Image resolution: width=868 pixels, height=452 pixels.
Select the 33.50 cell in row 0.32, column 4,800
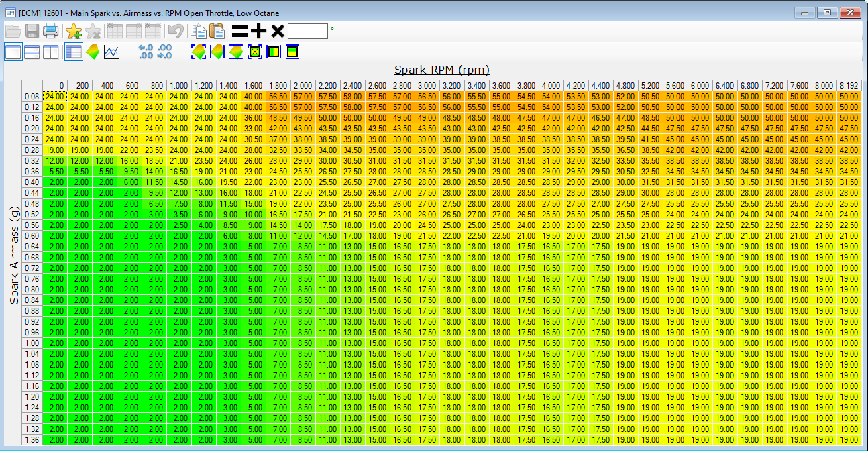[625, 160]
